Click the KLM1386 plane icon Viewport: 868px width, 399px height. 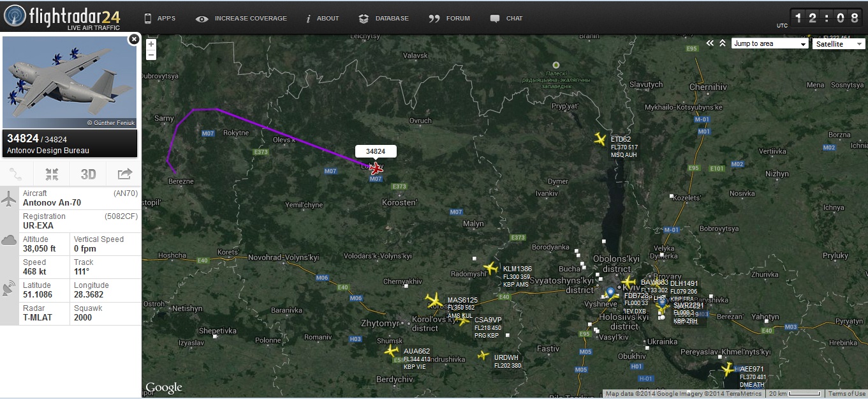coord(490,268)
